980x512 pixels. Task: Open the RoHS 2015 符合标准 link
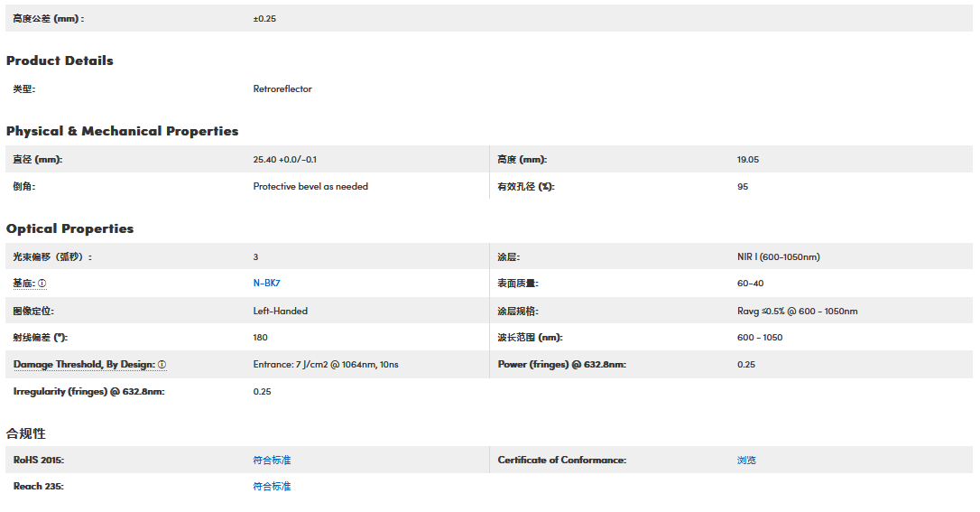tap(272, 461)
